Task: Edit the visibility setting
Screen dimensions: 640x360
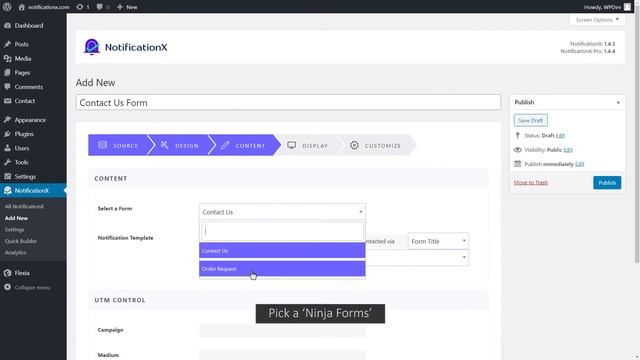Action: click(568, 150)
